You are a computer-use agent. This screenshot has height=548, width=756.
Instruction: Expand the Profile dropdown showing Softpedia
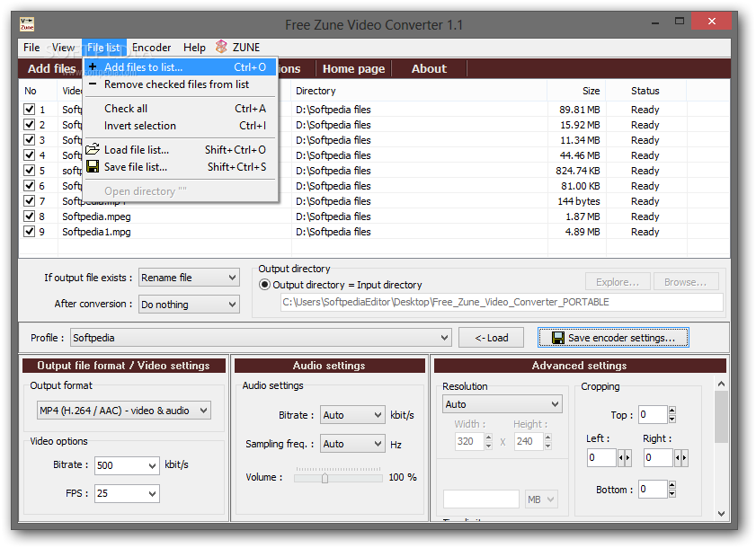(261, 338)
